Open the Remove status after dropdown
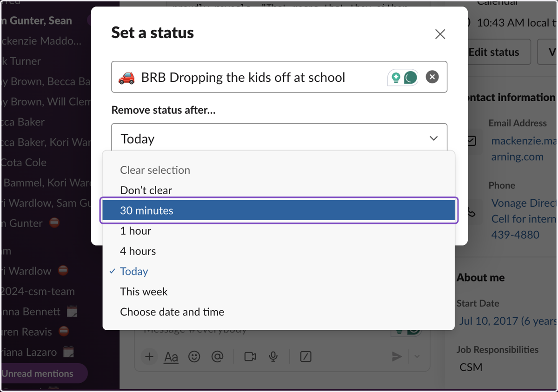Screen dimensions: 558x392 279,138
